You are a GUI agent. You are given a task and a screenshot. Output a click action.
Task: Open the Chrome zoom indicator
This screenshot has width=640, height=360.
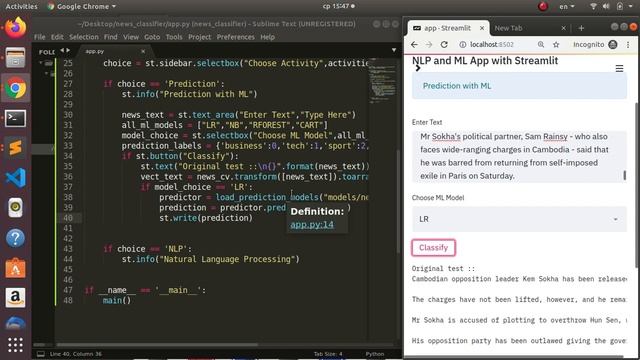(x=541, y=44)
